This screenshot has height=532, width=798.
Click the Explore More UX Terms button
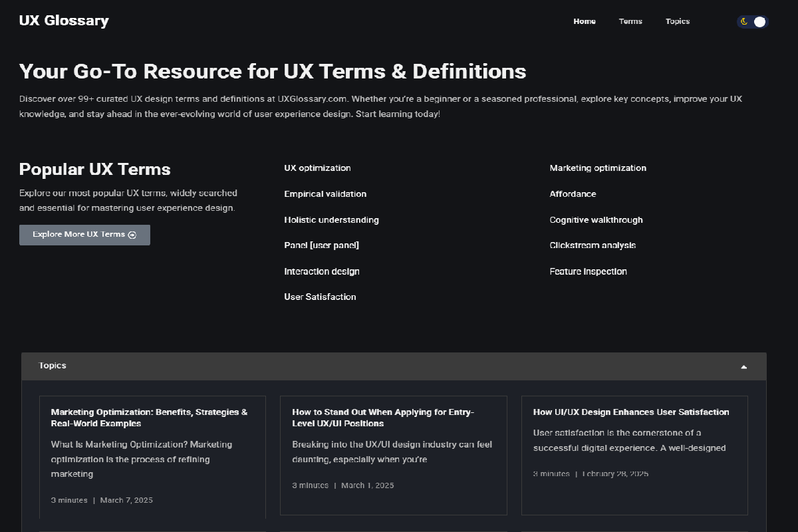tap(84, 235)
